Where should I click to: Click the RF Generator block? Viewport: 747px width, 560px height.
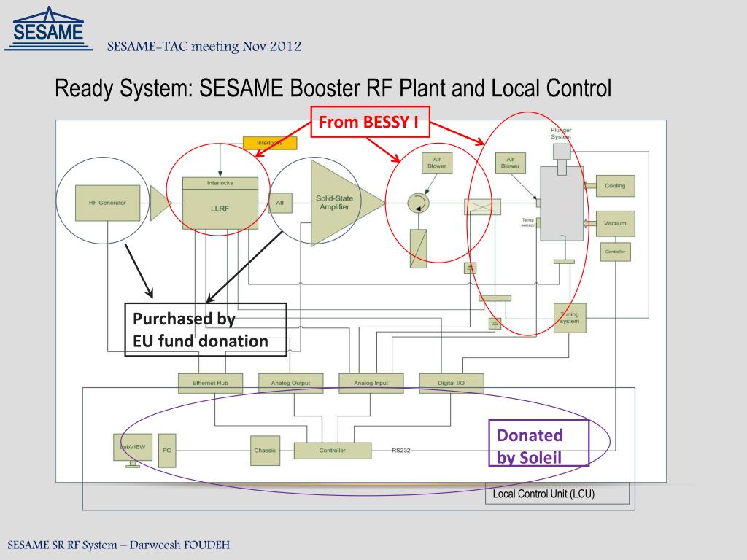coord(108,203)
